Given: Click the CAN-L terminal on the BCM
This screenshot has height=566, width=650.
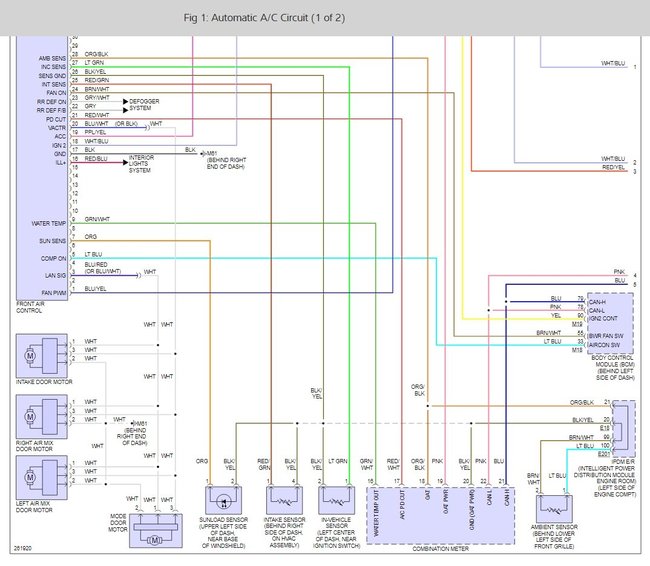Looking at the screenshot, I should [597, 311].
